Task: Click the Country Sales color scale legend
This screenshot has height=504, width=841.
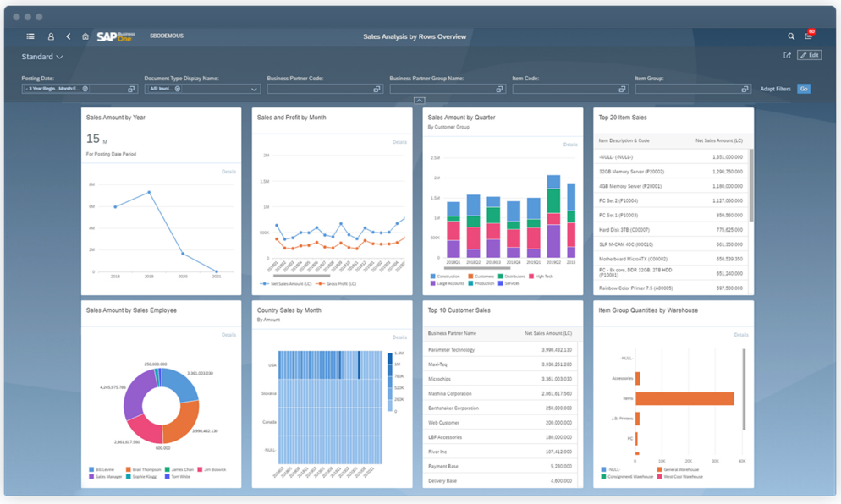Action: point(390,382)
